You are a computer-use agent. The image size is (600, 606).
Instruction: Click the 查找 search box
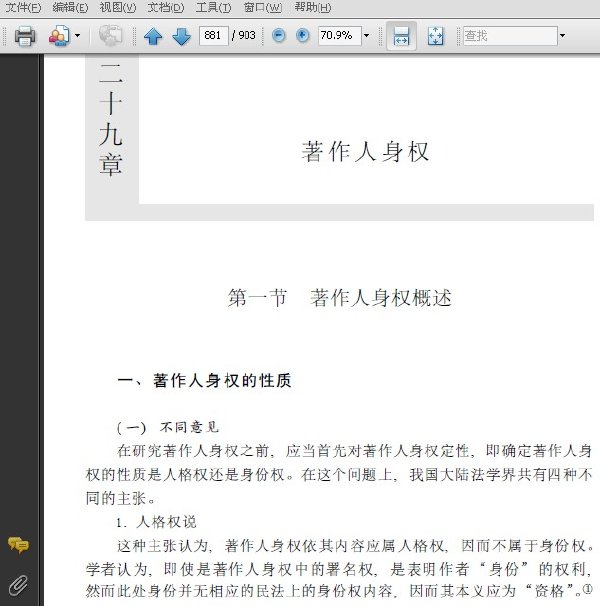510,36
